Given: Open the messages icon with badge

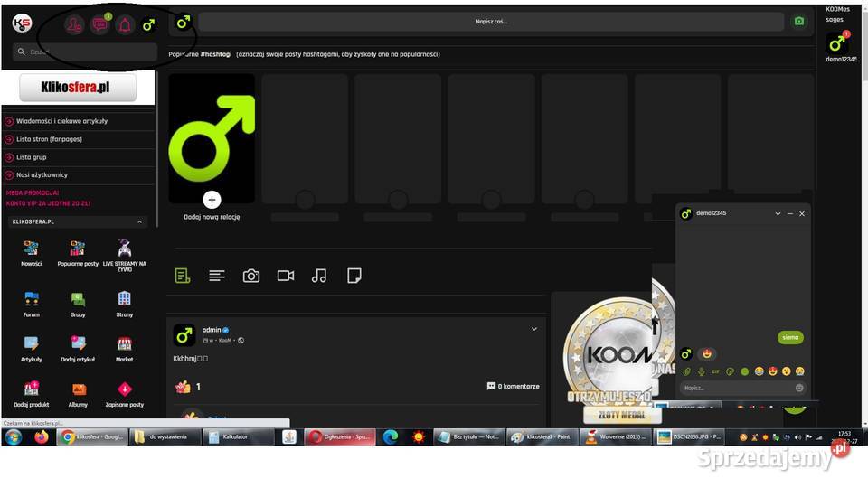Looking at the screenshot, I should tap(100, 25).
